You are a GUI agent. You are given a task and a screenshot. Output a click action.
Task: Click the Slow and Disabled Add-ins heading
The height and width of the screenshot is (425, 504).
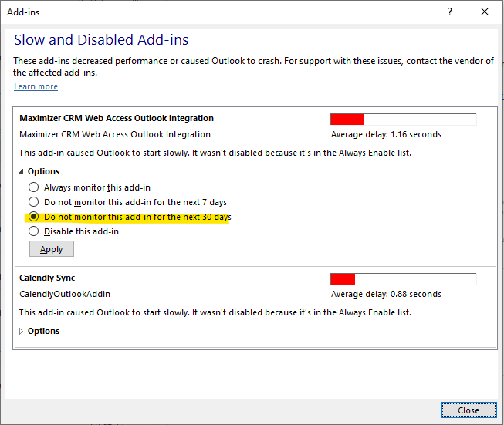coord(101,40)
